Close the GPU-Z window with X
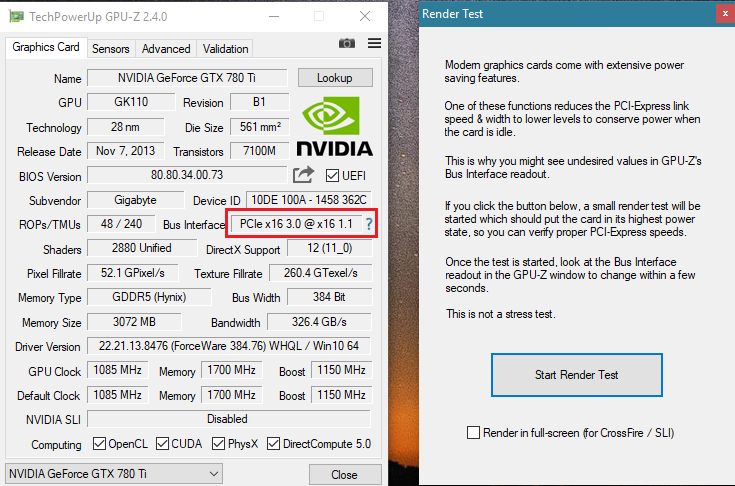This screenshot has width=735, height=486. (x=365, y=16)
